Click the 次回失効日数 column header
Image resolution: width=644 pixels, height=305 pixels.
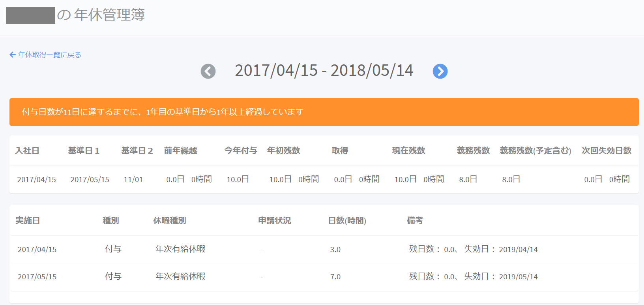point(607,151)
